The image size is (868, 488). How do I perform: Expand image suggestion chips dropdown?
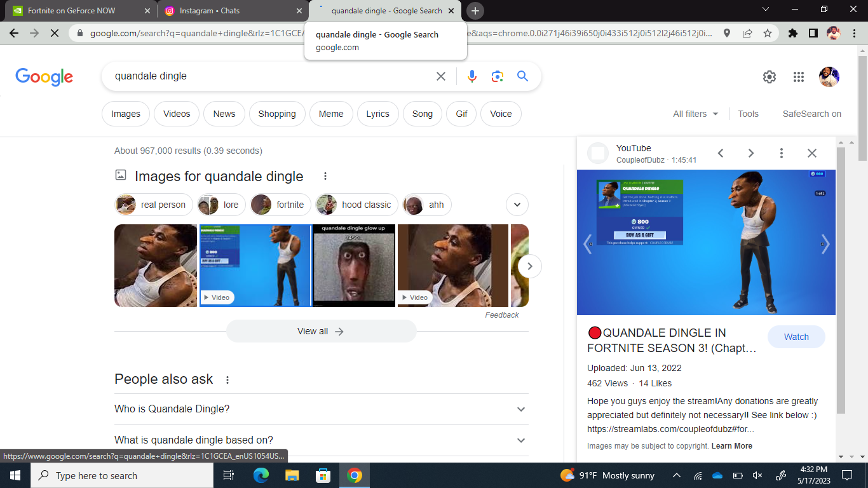517,205
